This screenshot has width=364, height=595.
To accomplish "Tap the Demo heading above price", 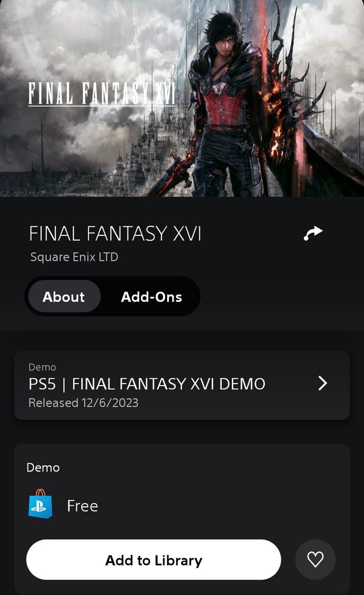I will (x=43, y=467).
